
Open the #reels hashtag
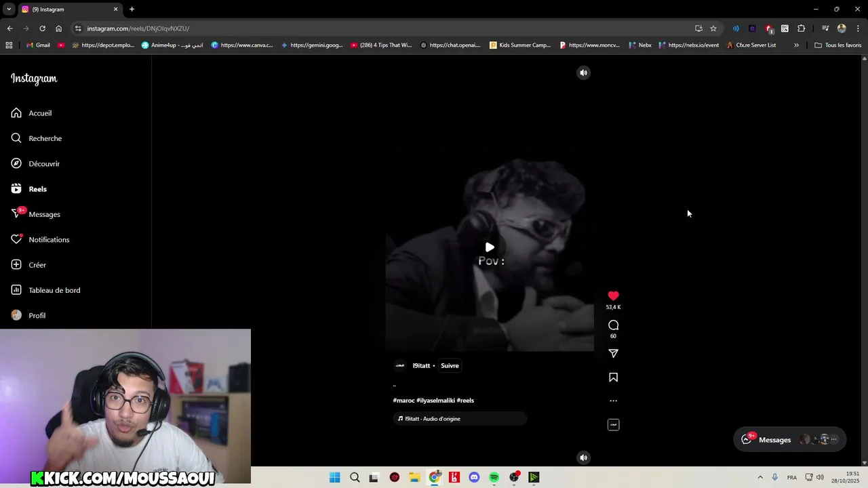(465, 401)
